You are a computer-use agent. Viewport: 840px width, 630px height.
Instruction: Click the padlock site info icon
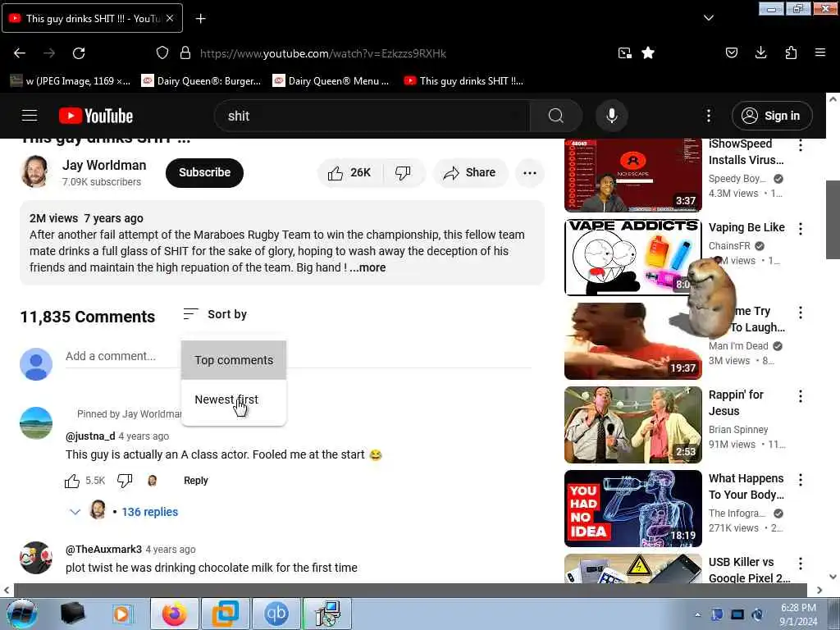[x=185, y=53]
